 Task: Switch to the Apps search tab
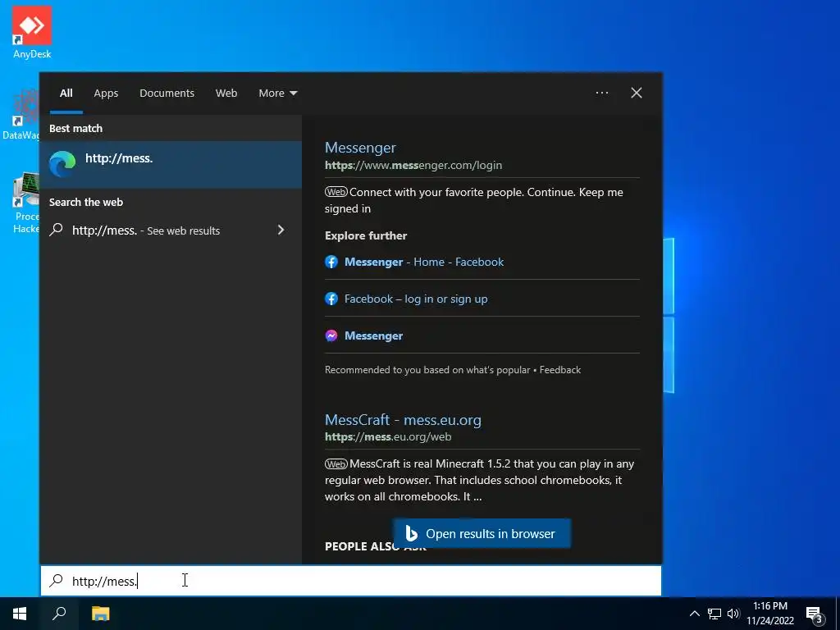(x=106, y=94)
